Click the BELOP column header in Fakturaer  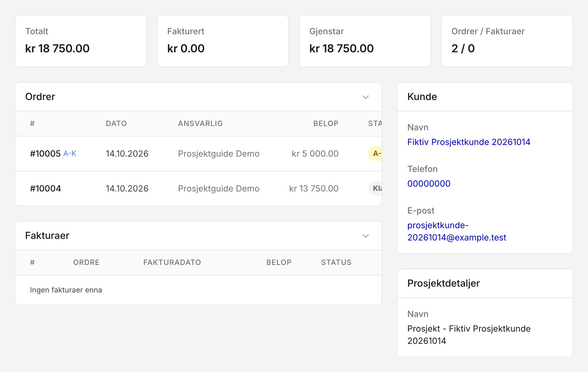coord(279,262)
